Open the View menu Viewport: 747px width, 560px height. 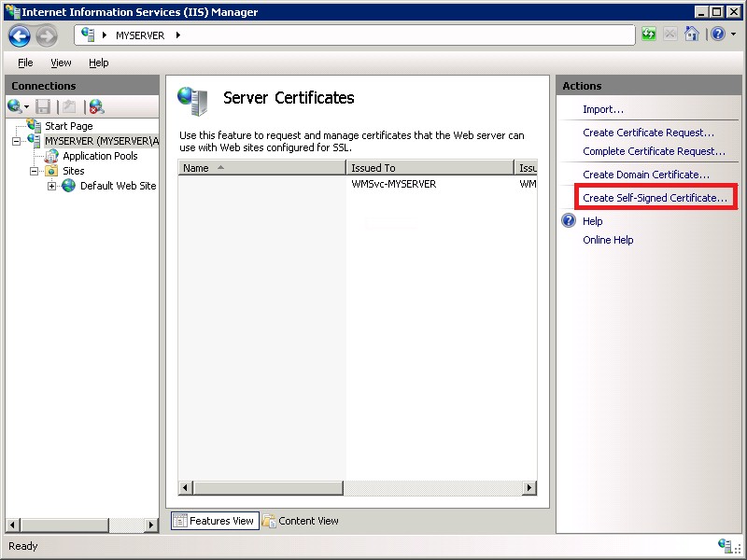coord(61,63)
